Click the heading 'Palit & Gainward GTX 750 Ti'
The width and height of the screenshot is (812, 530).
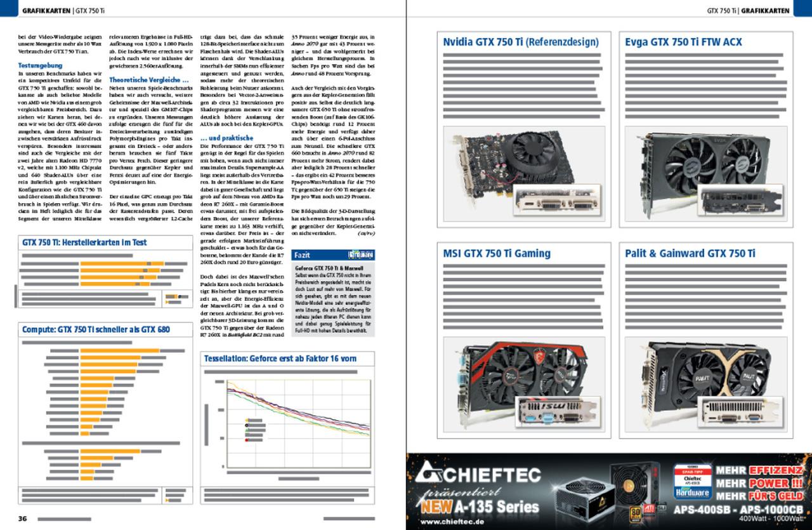tap(690, 253)
